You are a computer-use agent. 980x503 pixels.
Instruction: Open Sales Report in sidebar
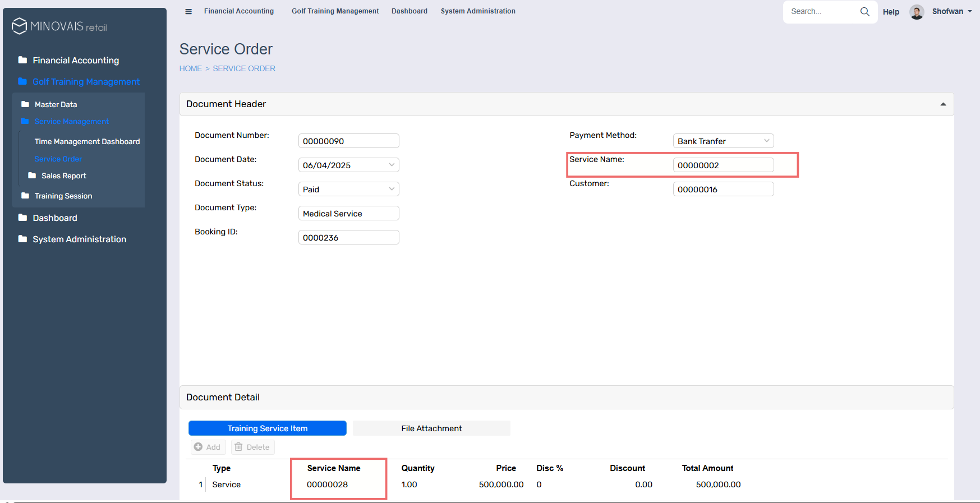64,176
